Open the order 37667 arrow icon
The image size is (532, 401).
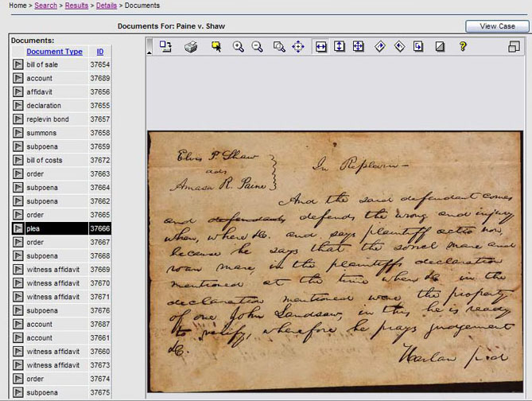[x=18, y=242]
